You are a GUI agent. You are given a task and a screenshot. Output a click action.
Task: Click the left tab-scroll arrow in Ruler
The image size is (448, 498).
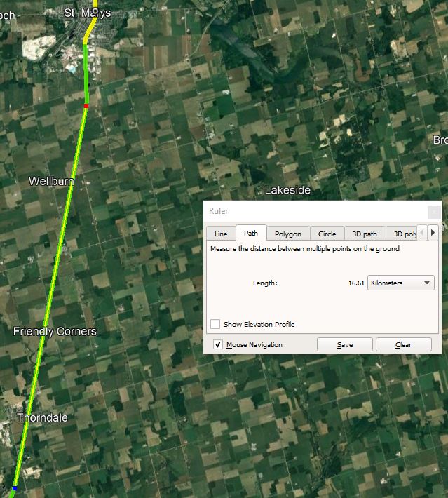point(421,232)
